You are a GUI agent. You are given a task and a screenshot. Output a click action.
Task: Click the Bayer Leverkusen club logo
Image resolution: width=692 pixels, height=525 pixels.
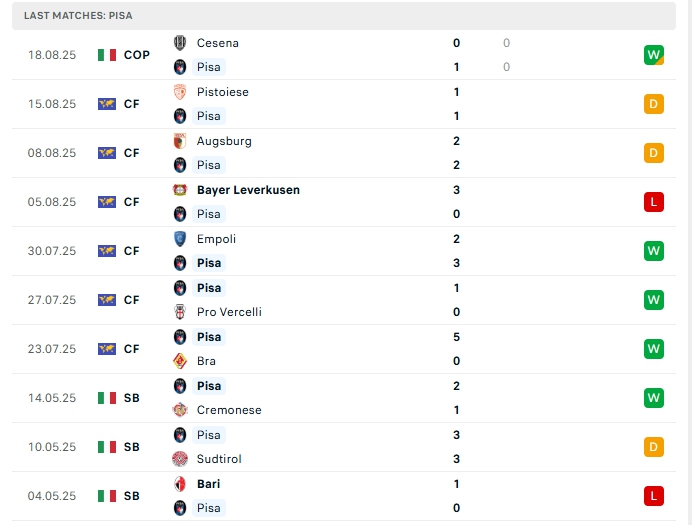(x=180, y=190)
